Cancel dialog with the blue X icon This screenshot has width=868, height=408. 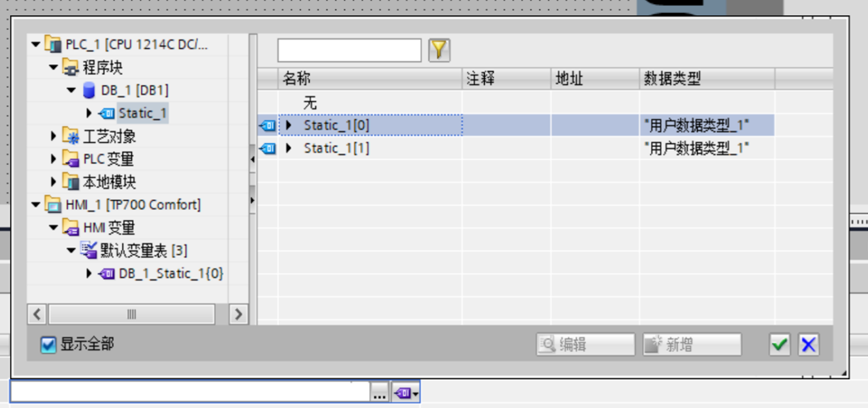[808, 345]
